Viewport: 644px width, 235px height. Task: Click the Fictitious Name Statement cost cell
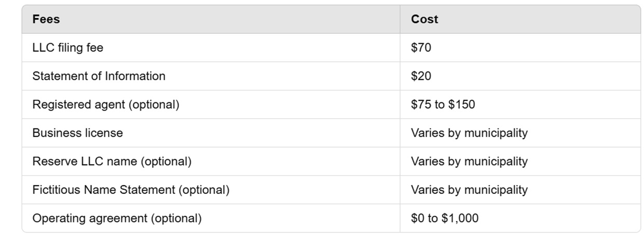click(x=469, y=190)
